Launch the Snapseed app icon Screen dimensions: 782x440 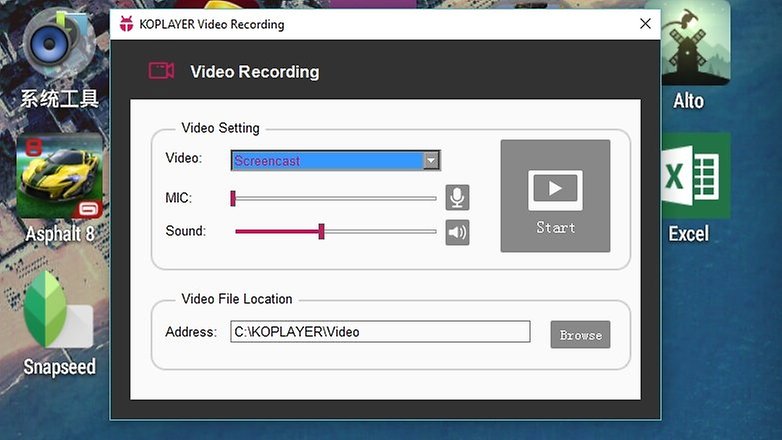[59, 310]
